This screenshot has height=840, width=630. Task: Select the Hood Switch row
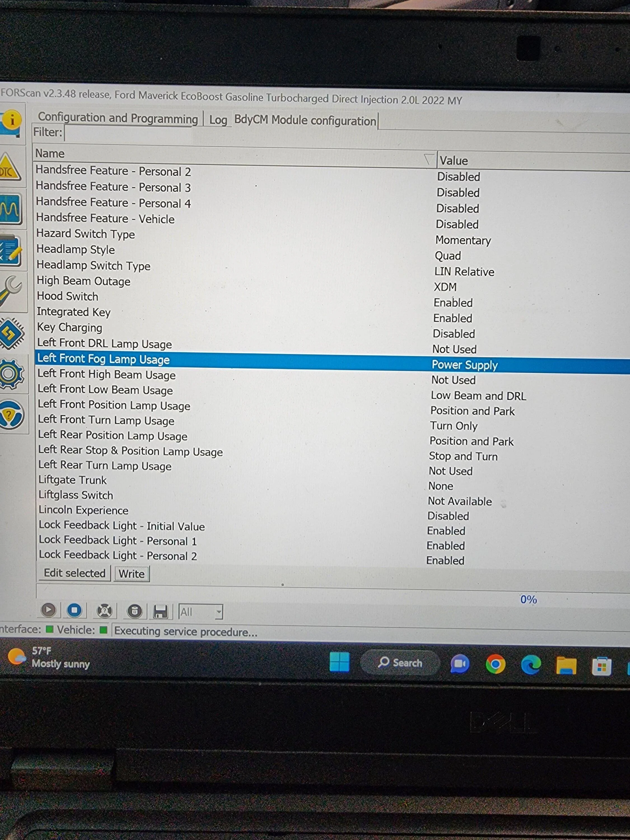pyautogui.click(x=332, y=299)
